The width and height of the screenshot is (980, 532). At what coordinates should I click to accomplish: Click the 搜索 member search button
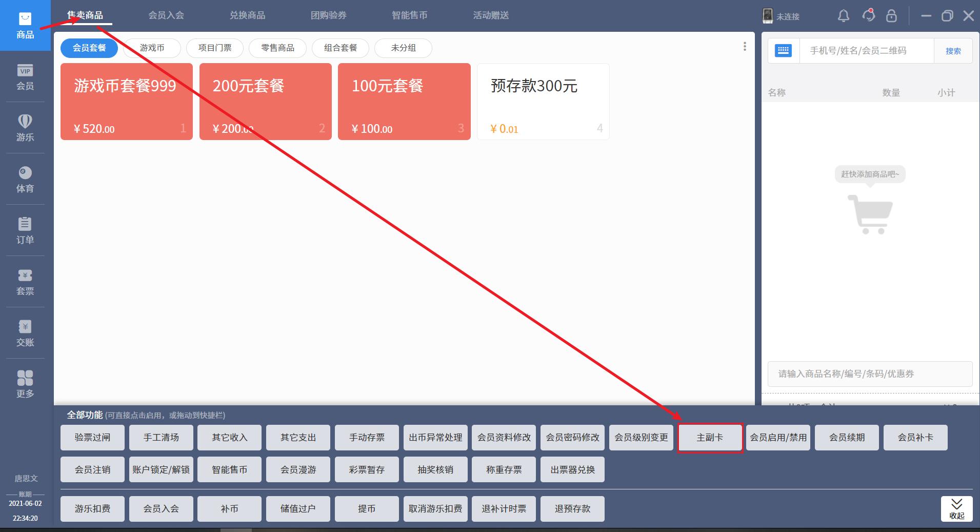click(x=953, y=51)
